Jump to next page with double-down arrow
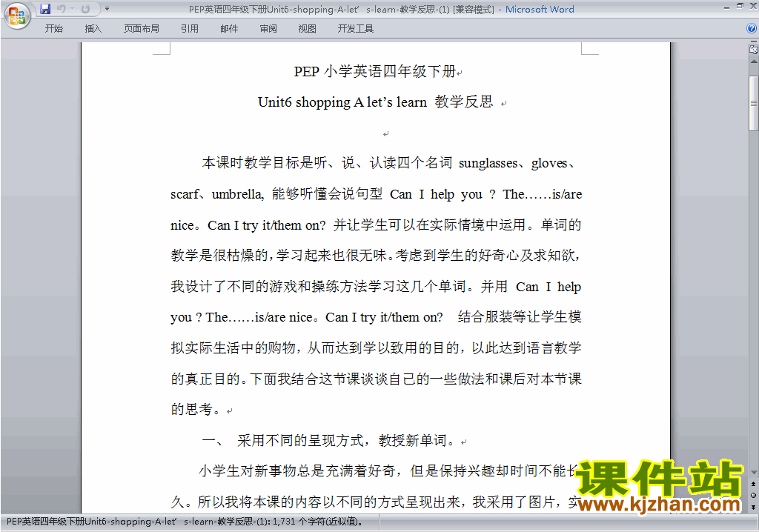 753,507
